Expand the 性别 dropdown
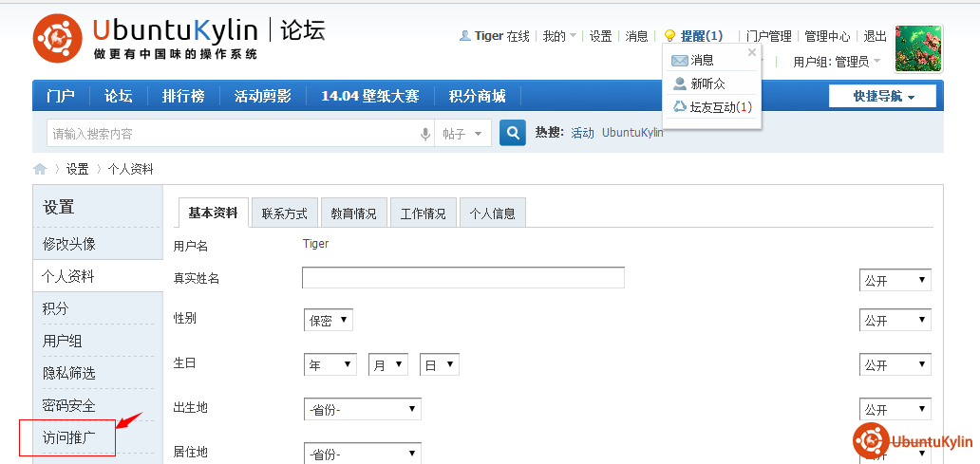The height and width of the screenshot is (464, 980). (x=329, y=320)
